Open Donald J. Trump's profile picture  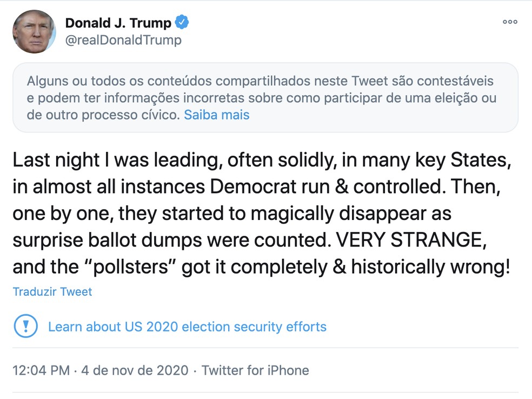[34, 31]
